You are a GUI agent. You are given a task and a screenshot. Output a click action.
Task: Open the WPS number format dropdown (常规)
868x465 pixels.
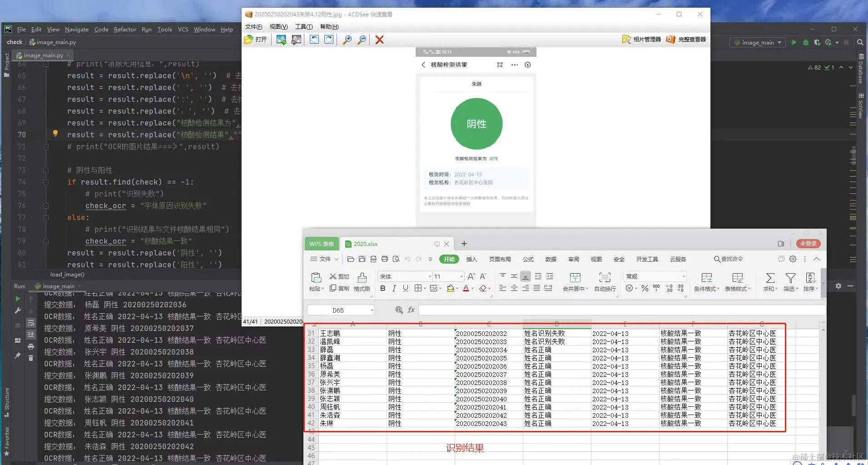(x=683, y=276)
